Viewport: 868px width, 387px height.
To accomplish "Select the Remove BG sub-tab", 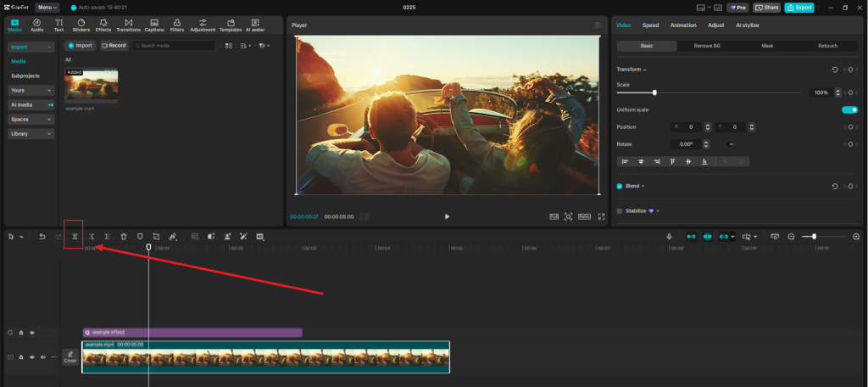I will pos(707,46).
